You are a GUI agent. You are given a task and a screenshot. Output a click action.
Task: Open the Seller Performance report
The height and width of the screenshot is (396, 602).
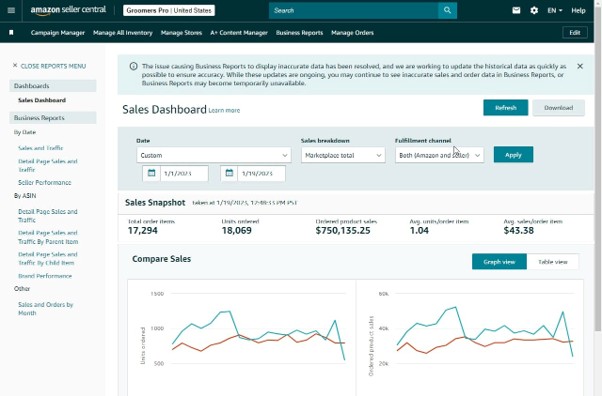pos(45,182)
